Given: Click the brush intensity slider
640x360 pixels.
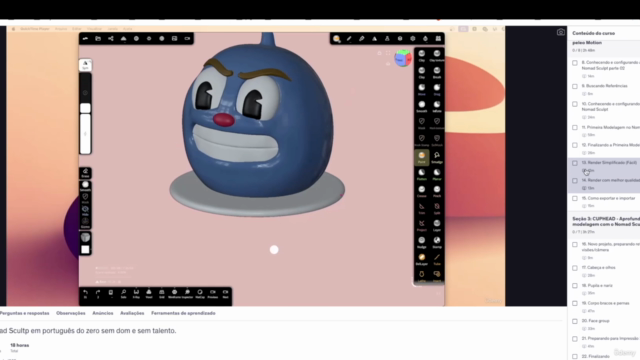Looking at the screenshot, I should [x=85, y=134].
